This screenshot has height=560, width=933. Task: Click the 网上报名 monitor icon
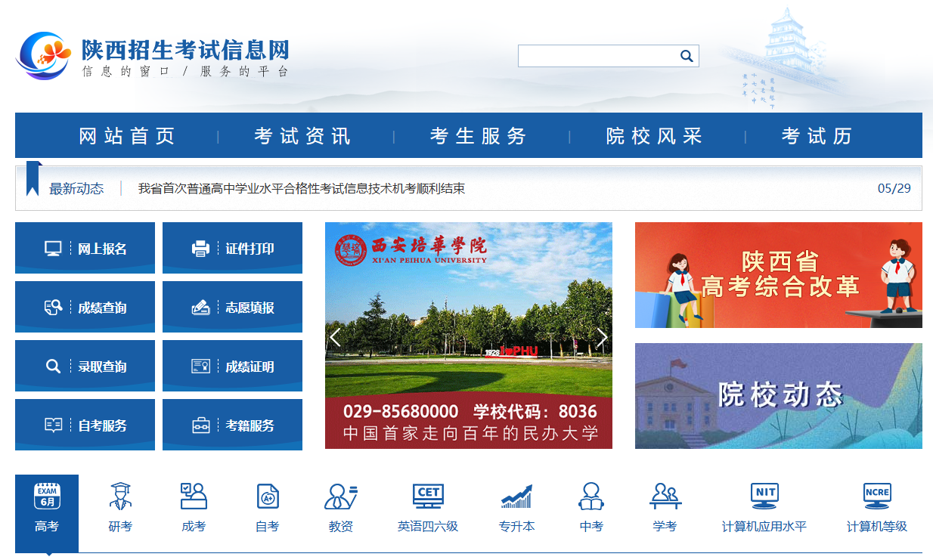(x=53, y=249)
